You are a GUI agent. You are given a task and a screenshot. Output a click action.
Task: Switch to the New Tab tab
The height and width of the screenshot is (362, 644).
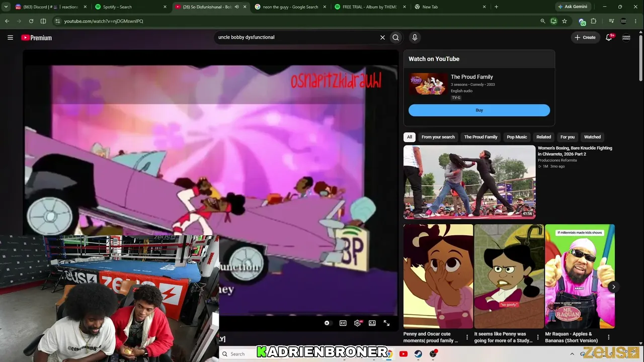click(450, 7)
